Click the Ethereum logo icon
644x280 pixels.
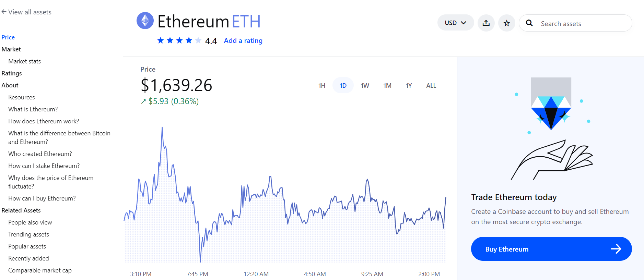145,21
